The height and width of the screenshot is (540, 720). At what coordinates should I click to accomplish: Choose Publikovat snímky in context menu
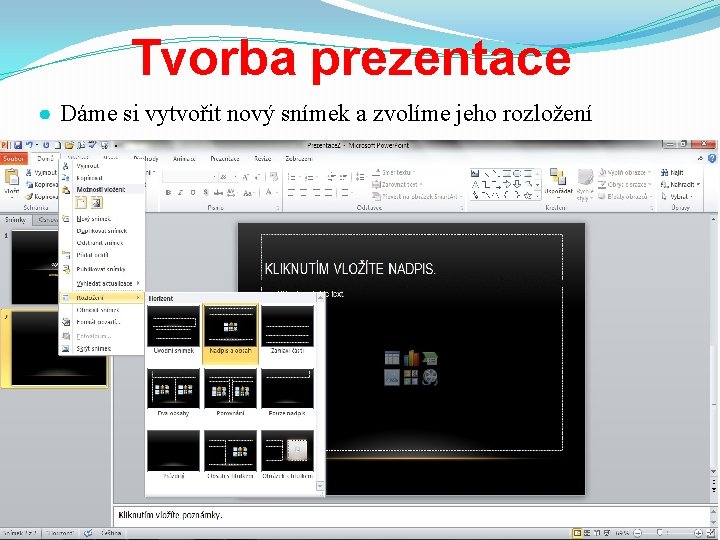(x=102, y=269)
